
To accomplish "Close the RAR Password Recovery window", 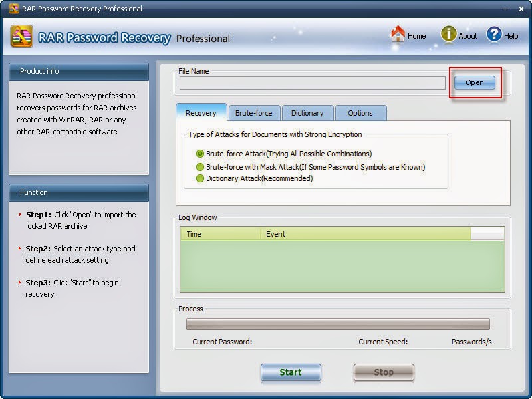I will pyautogui.click(x=521, y=9).
